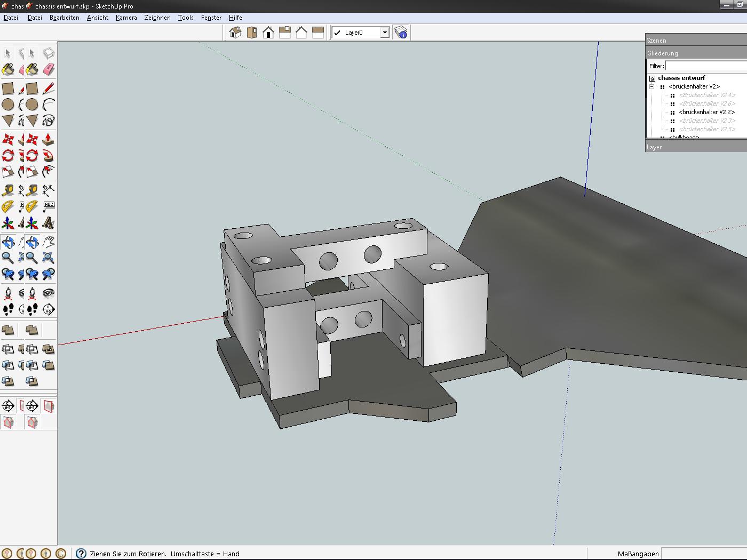This screenshot has height=560, width=747.
Task: Select <brückenhalter V2 3> in outliner
Action: pos(707,121)
